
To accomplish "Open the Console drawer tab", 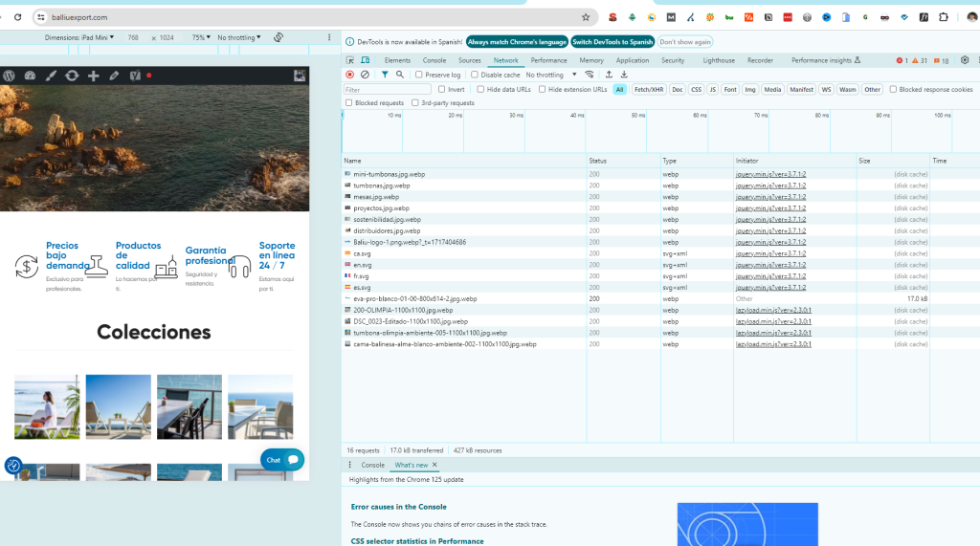I will pos(372,465).
